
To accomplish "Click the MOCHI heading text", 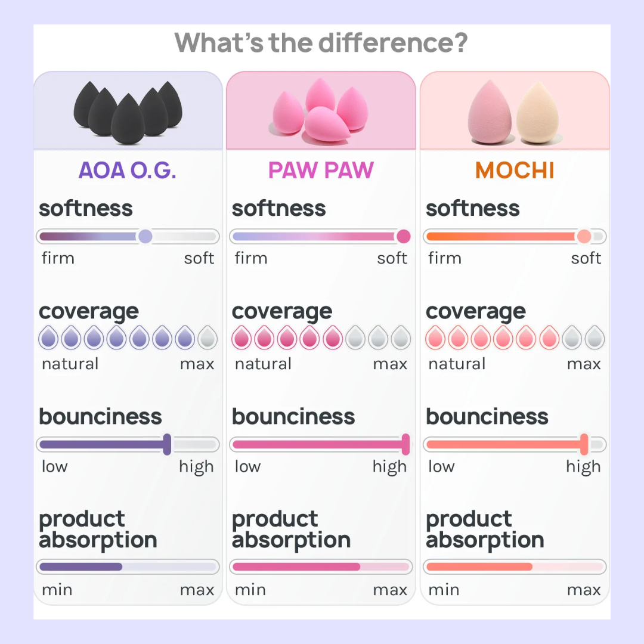I will click(x=515, y=171).
